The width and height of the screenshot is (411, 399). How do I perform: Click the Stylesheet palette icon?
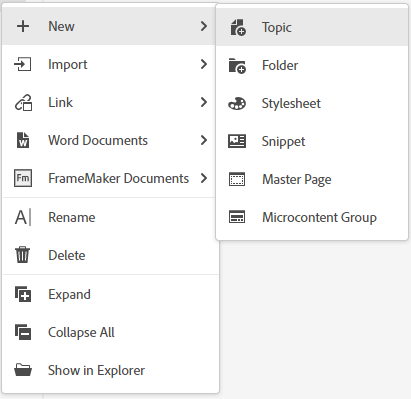237,104
